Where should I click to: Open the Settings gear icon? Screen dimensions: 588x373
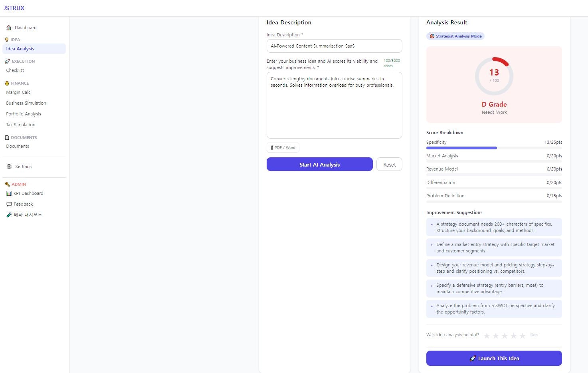click(x=9, y=167)
